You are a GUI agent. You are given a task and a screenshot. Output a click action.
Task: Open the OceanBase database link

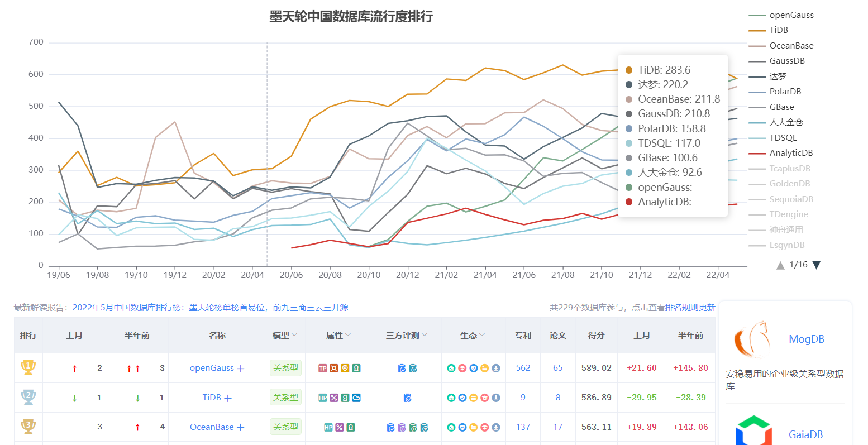212,427
